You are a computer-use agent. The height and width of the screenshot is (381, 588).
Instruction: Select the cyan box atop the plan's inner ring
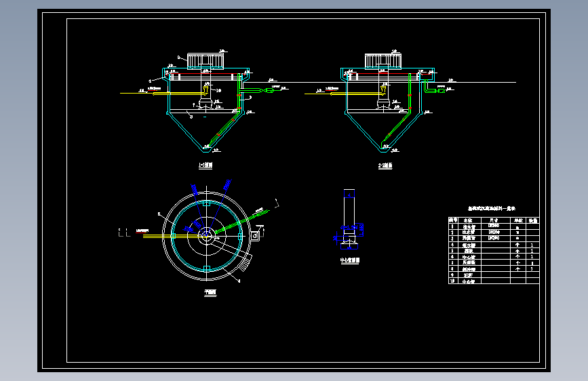pos(206,203)
